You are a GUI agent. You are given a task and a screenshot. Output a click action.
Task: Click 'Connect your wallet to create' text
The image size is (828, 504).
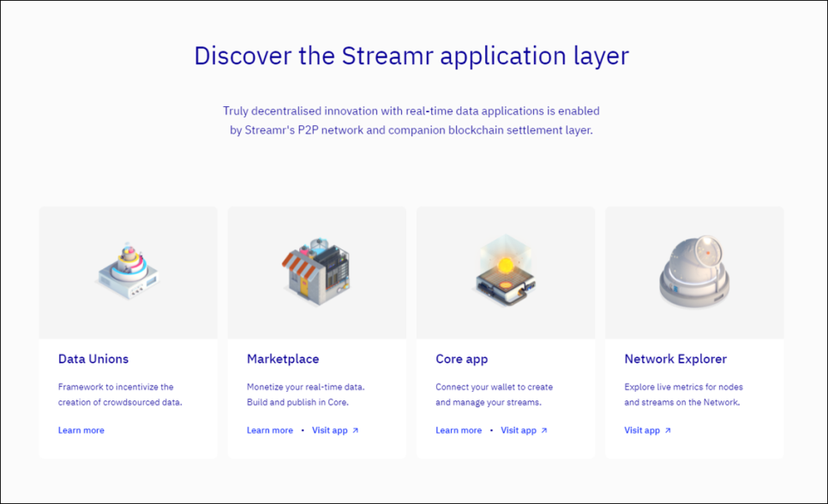[495, 387]
